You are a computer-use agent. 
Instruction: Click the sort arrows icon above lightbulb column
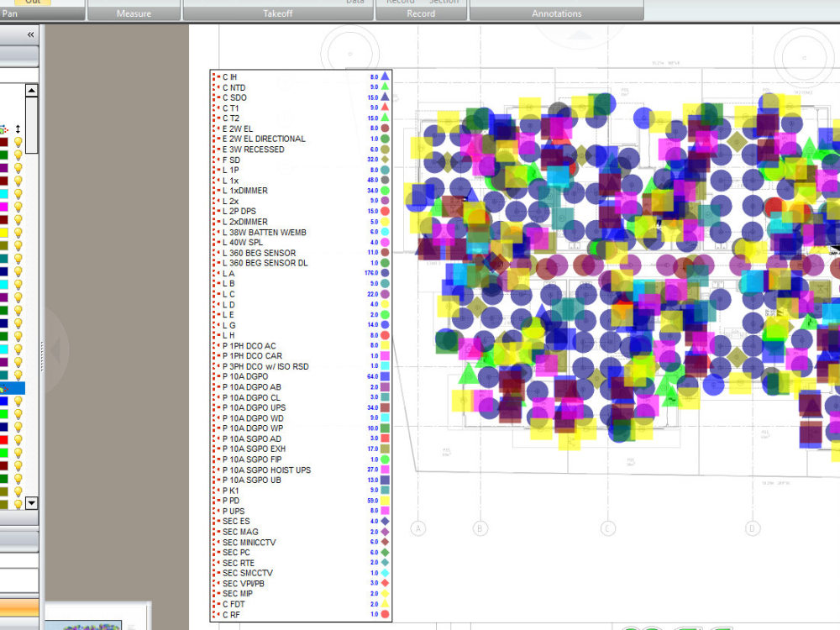[x=18, y=129]
